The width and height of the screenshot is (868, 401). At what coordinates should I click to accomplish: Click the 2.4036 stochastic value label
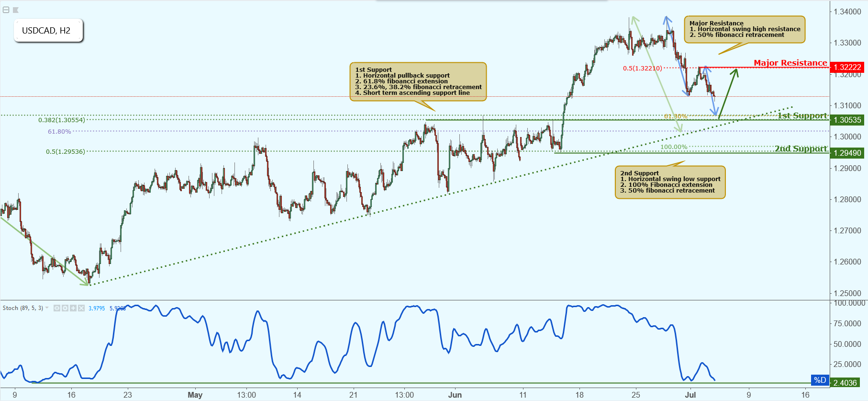click(x=845, y=383)
